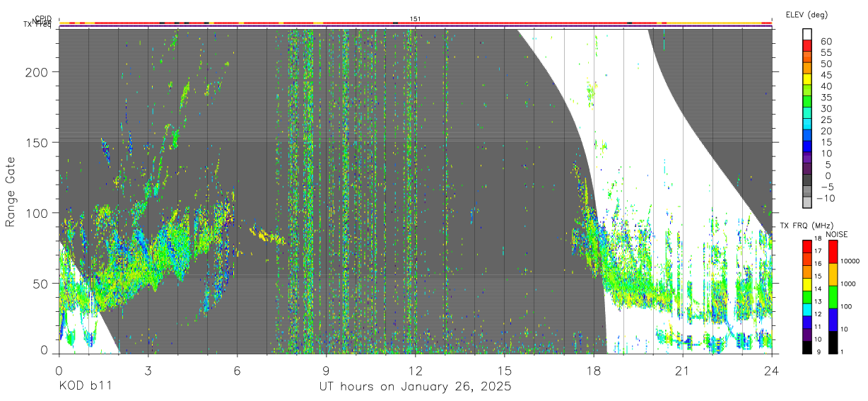This screenshot has width=868, height=401.
Task: Click the NOISE legend value '1000'
Action: [x=848, y=284]
